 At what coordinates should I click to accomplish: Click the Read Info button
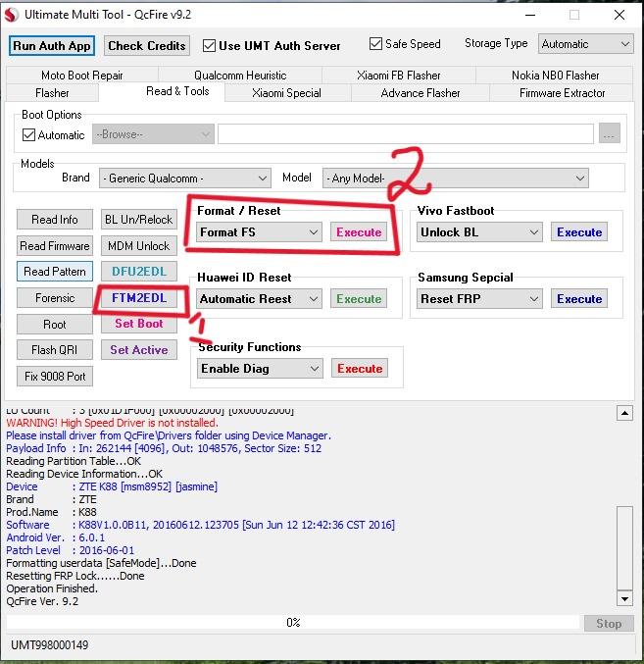(x=55, y=220)
